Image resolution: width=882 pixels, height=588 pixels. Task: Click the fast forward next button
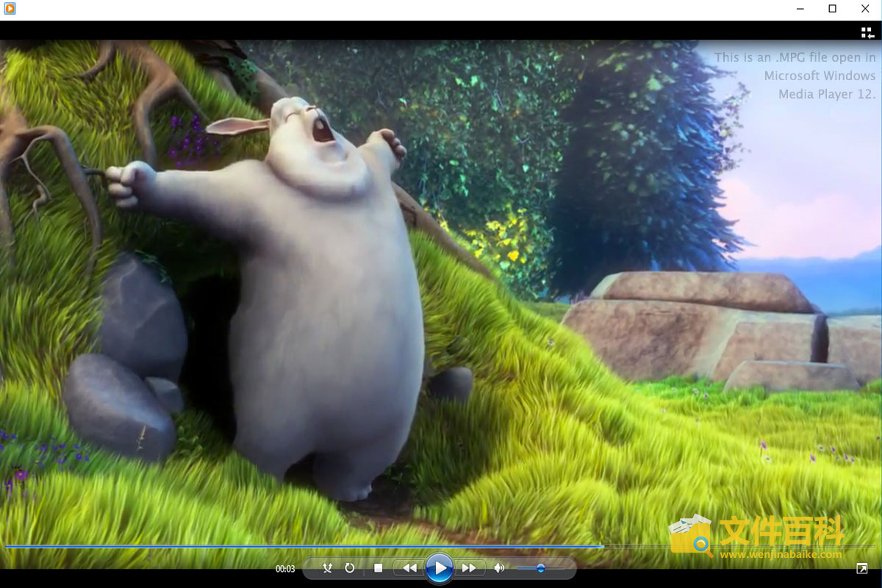[x=470, y=568]
